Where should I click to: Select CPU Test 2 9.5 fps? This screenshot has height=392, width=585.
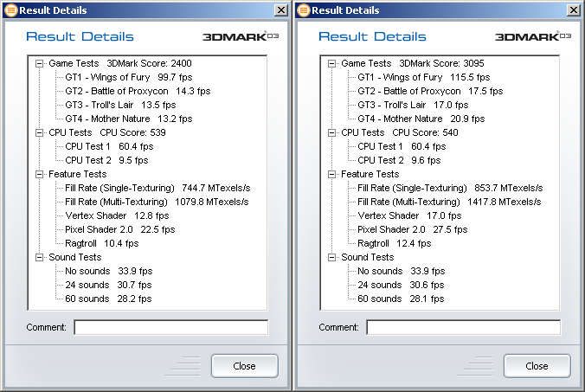(106, 160)
